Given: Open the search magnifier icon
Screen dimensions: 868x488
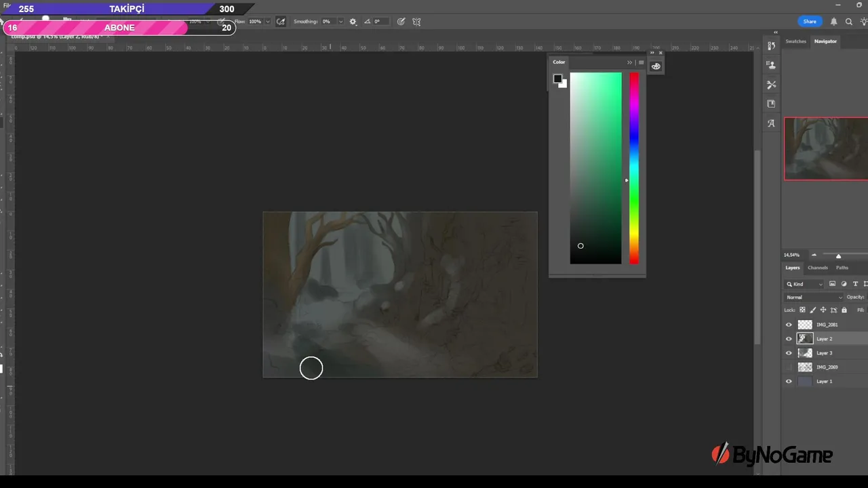Looking at the screenshot, I should 848,22.
